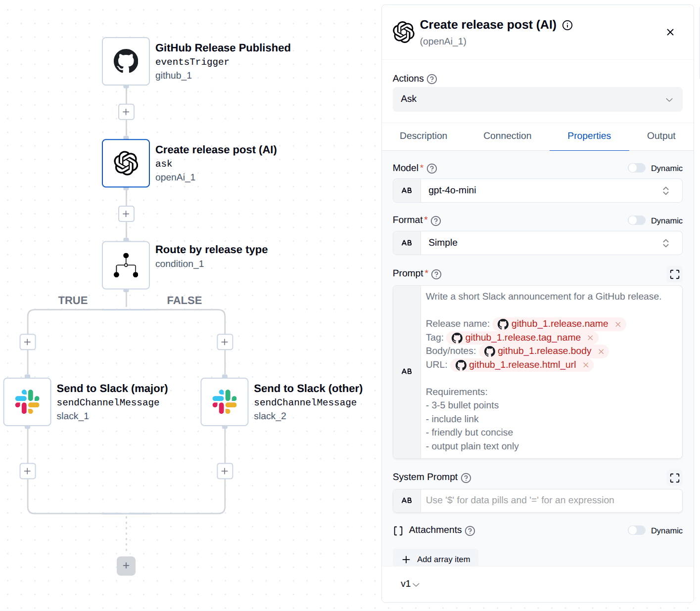
Task: Click the condition_1 identifier text
Action: pyautogui.click(x=180, y=264)
